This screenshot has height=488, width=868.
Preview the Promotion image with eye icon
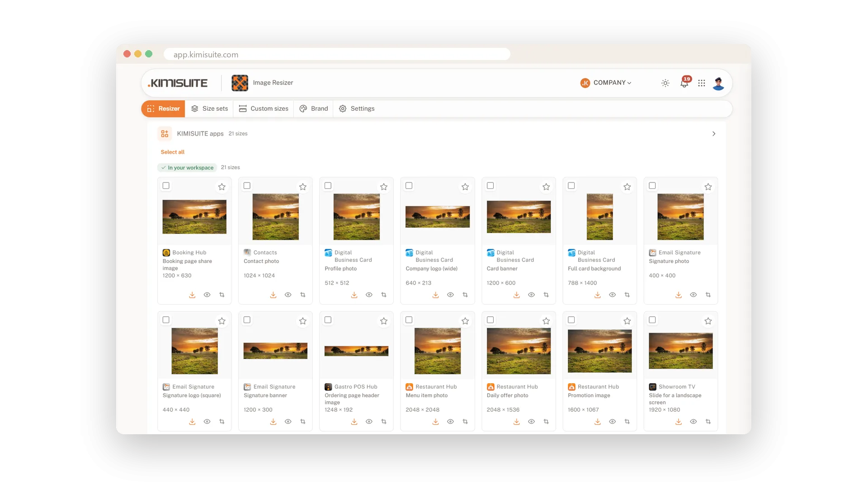click(x=613, y=422)
